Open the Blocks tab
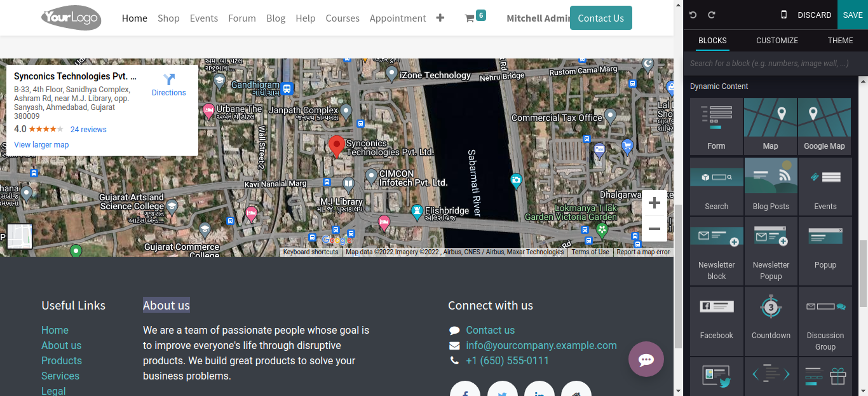The image size is (868, 396). coord(712,40)
